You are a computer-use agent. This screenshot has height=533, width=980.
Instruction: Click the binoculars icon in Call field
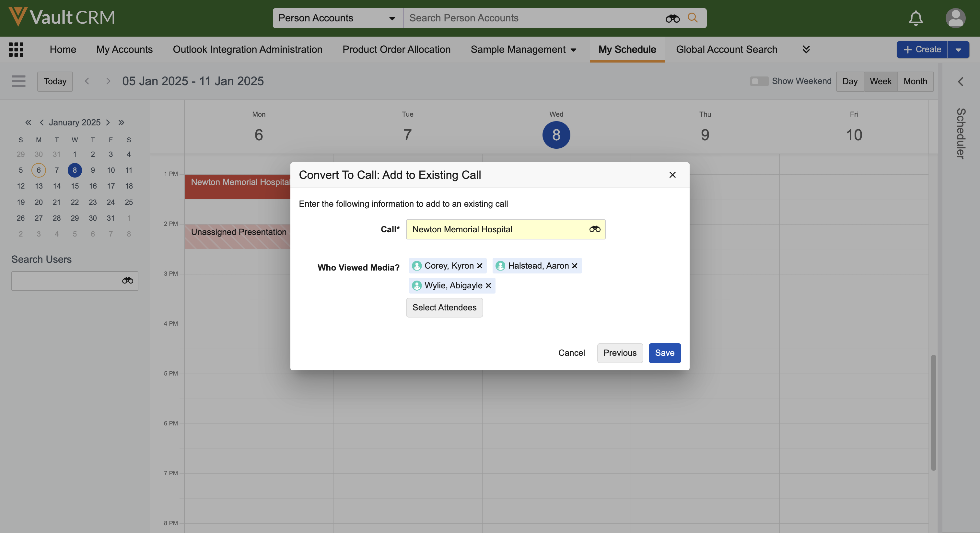[x=595, y=229]
